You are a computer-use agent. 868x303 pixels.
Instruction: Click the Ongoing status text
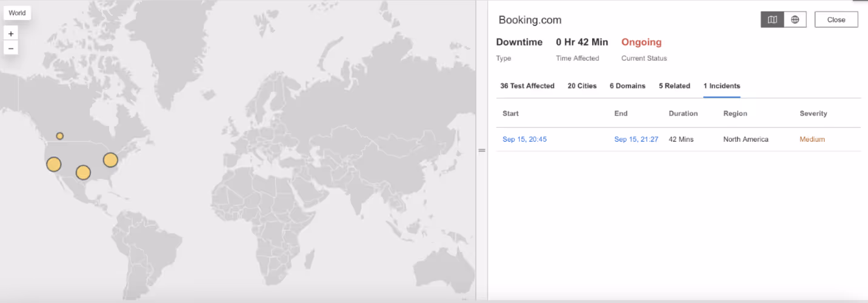point(641,42)
